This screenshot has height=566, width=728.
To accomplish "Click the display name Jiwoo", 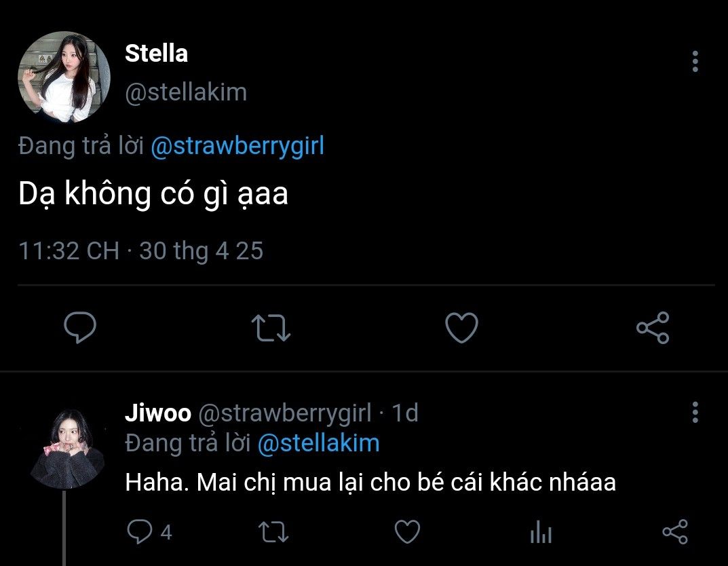I will click(157, 413).
